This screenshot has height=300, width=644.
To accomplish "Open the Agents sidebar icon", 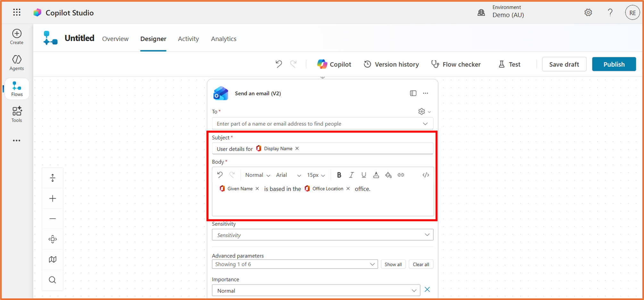I will point(17,63).
